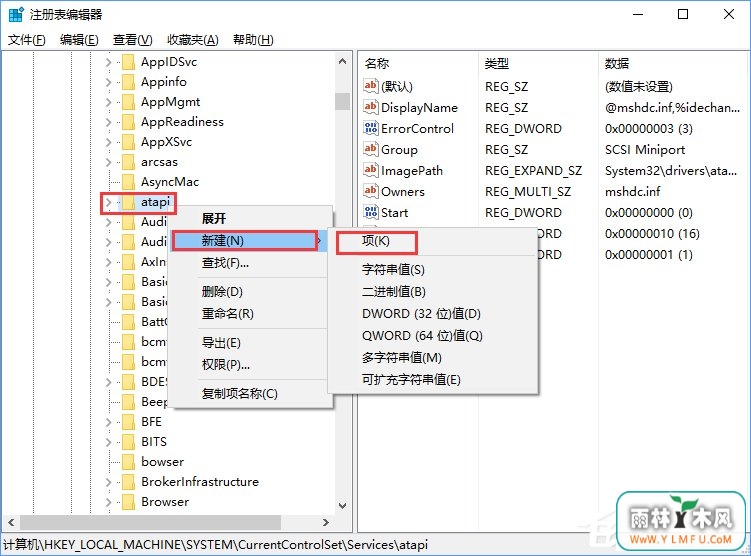Click the BITS folder icon

tap(128, 442)
